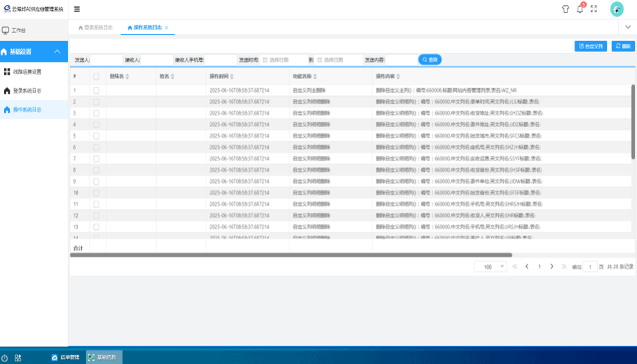Toggle fullscreen mode icon
Screen dimensions: 637x364
594,9
